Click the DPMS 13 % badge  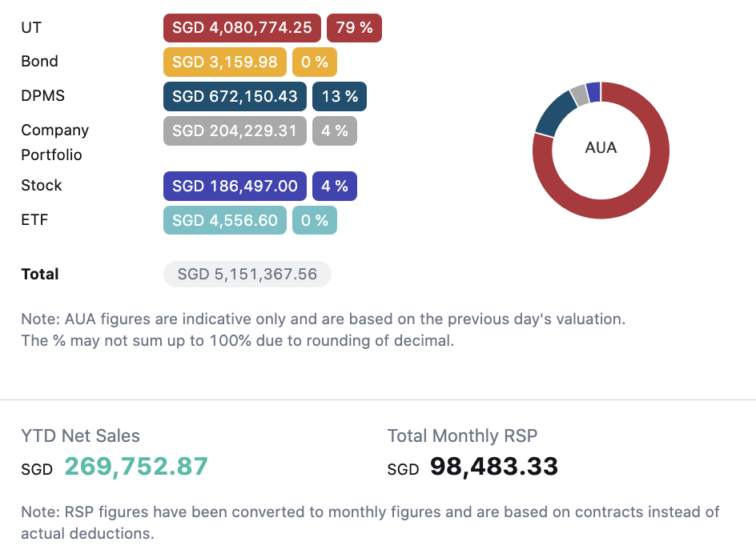coord(340,97)
